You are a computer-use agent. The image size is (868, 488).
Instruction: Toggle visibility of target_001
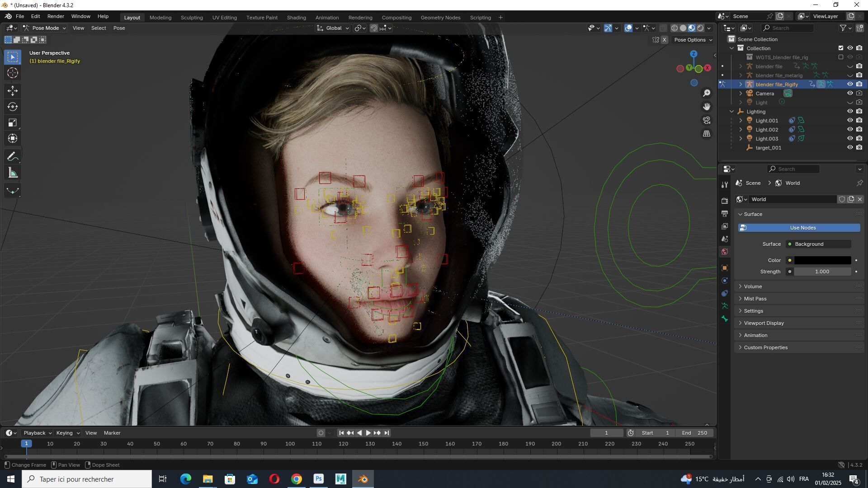tap(850, 148)
